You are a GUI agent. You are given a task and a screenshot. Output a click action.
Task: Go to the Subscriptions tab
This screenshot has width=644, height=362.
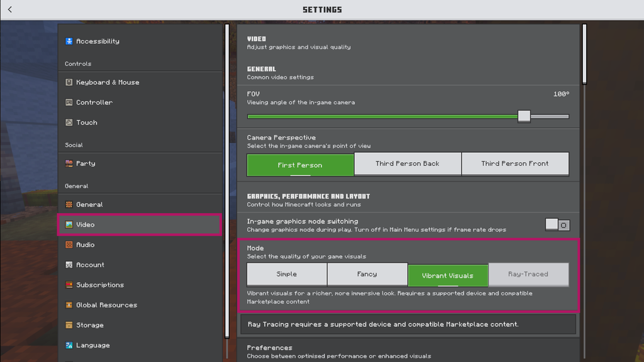click(x=140, y=285)
